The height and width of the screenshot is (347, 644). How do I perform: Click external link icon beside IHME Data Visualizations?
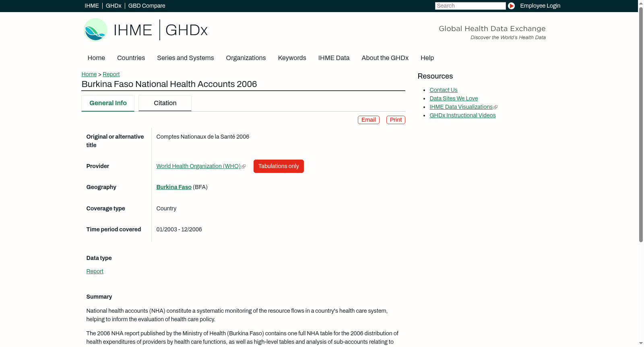pyautogui.click(x=495, y=107)
